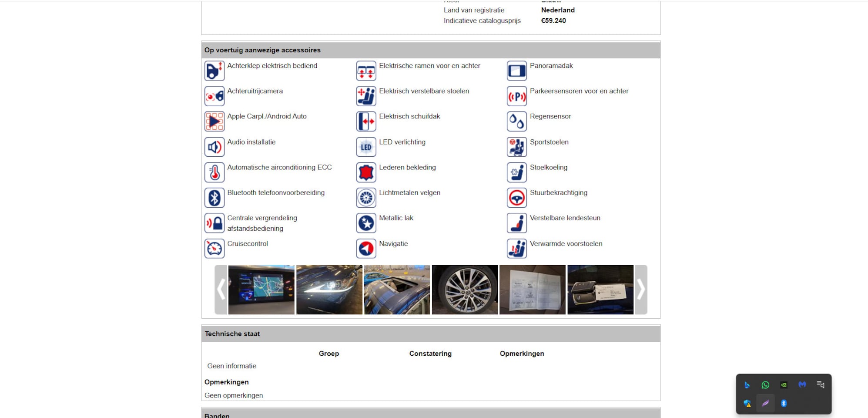
Task: Open the car key photo thumbnail
Action: pos(600,290)
